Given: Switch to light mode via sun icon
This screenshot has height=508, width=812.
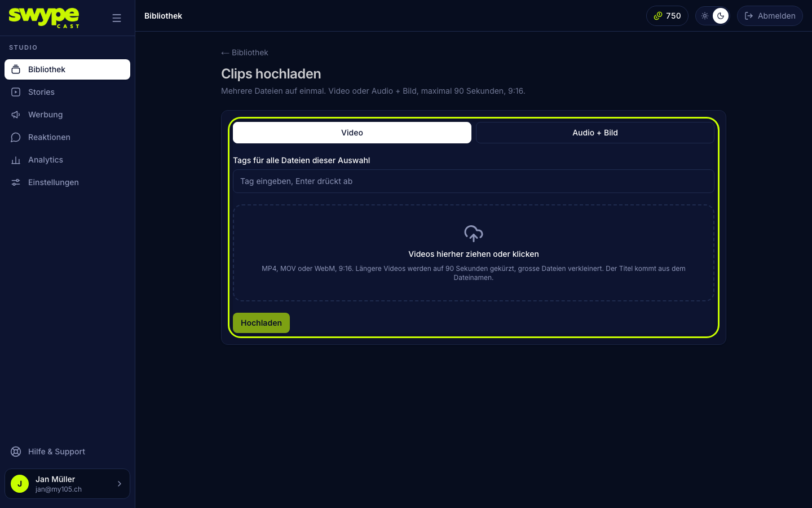Looking at the screenshot, I should pyautogui.click(x=705, y=16).
